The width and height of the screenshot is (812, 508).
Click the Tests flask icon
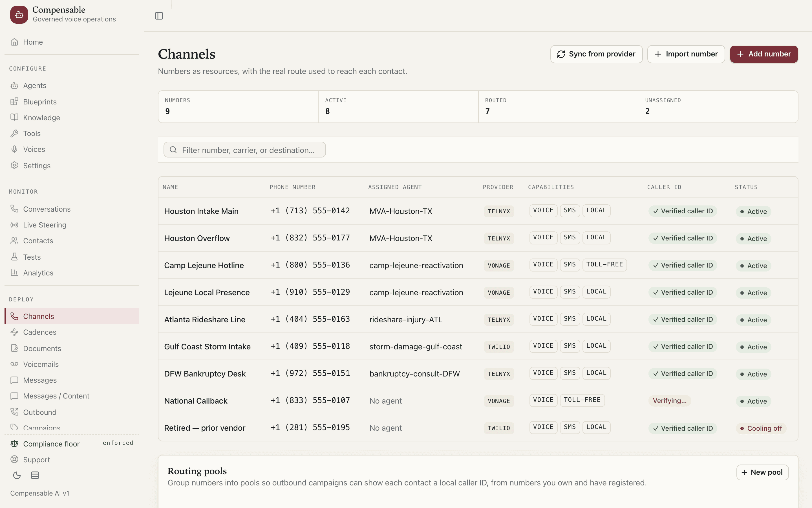14,257
